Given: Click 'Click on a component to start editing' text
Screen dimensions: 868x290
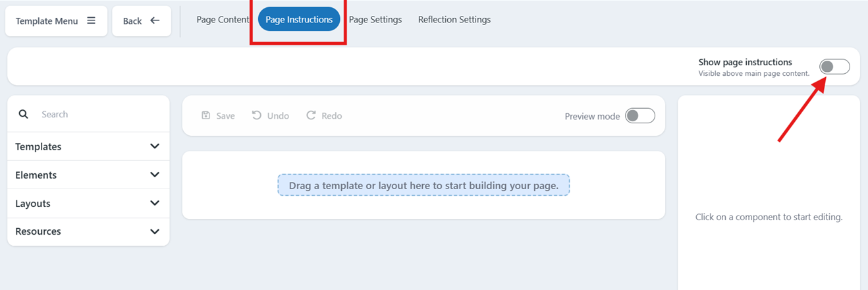Looking at the screenshot, I should pyautogui.click(x=769, y=217).
